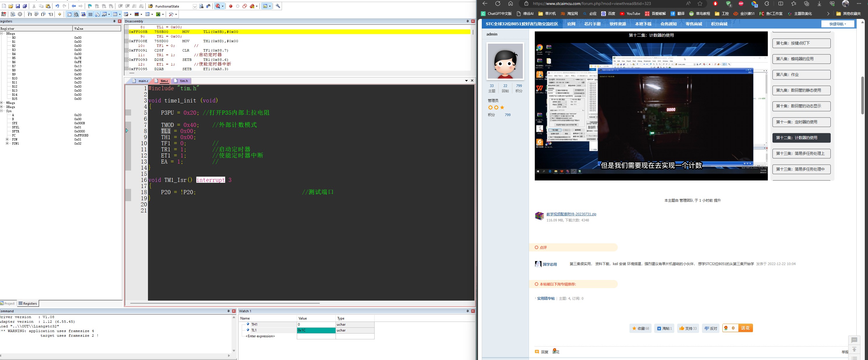The width and height of the screenshot is (868, 360).
Task: Collapse the BRegs register group
Action: 2,34
